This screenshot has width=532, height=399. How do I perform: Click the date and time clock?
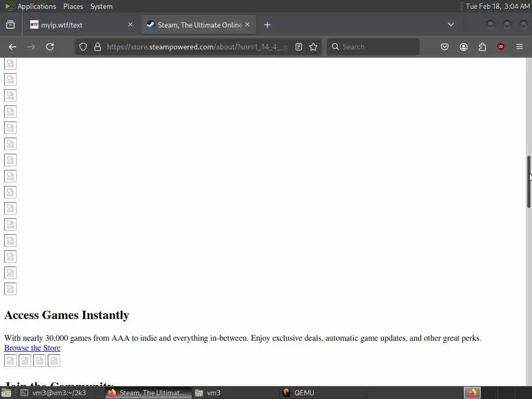coord(497,6)
